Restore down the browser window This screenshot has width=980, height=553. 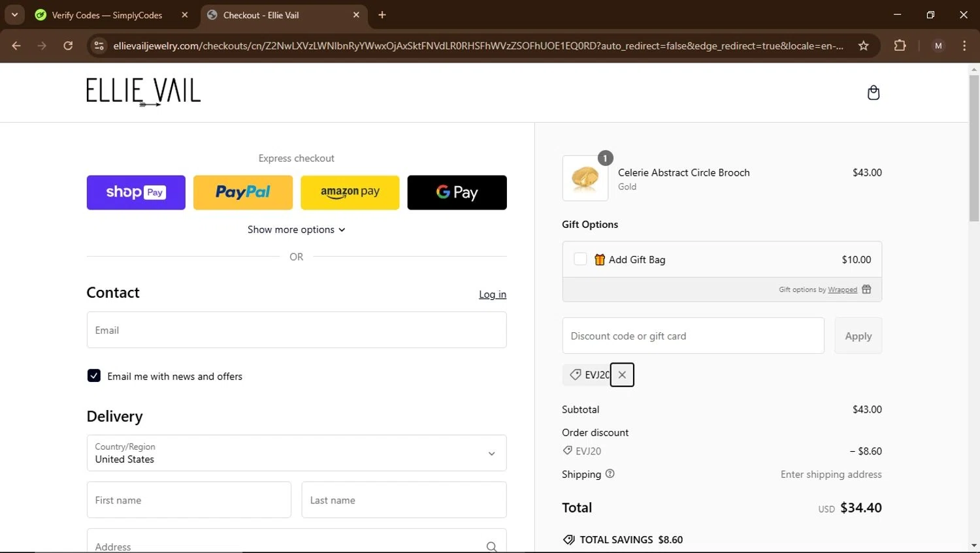point(930,14)
